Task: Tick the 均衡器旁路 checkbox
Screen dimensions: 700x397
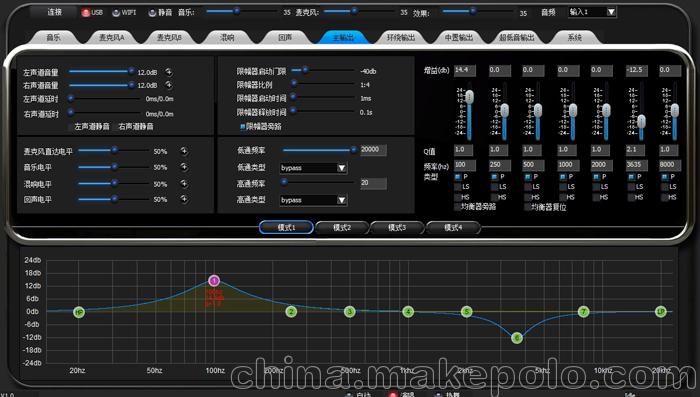Action: pos(457,207)
